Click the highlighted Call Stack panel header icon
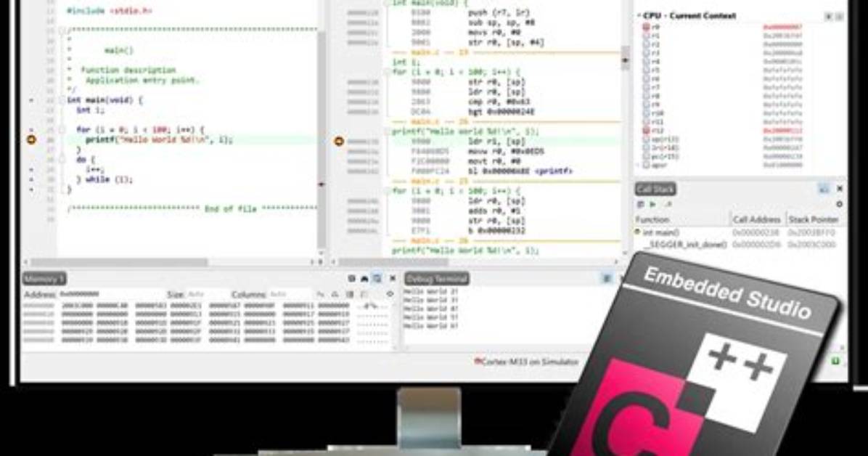Viewport: 868px width, 456px height. point(824,189)
